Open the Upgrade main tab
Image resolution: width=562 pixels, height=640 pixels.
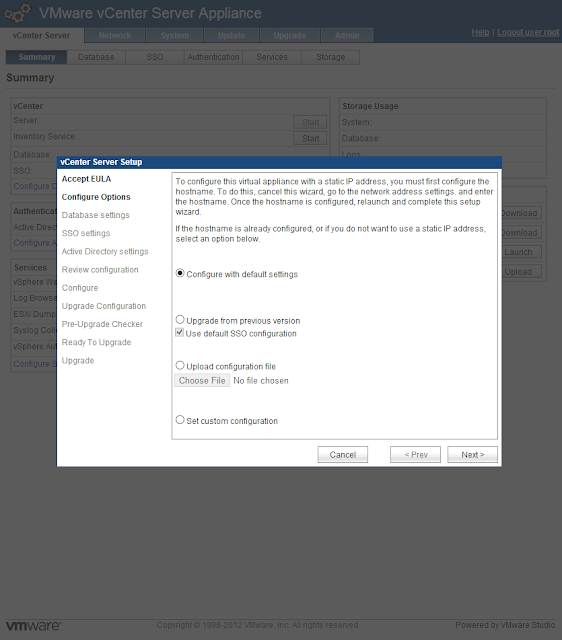(290, 36)
